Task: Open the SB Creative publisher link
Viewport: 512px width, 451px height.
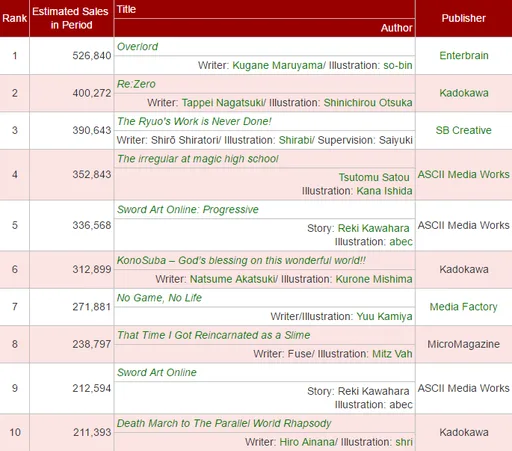Action: coord(464,130)
